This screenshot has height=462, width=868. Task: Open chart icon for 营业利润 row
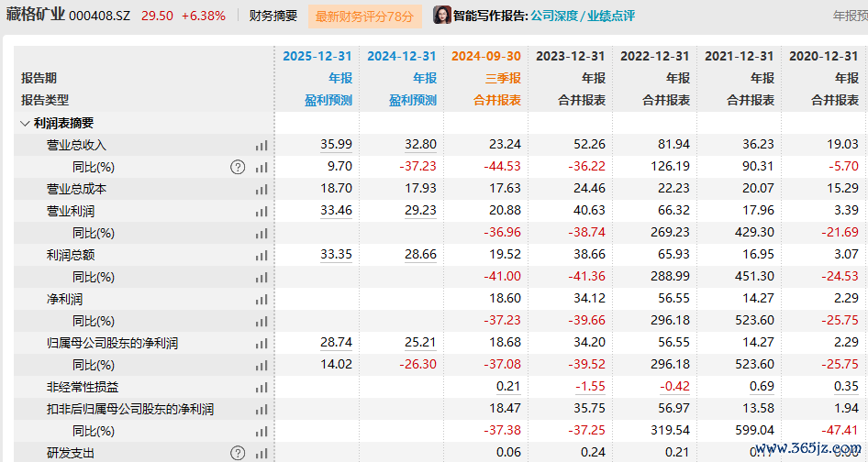pyautogui.click(x=262, y=212)
